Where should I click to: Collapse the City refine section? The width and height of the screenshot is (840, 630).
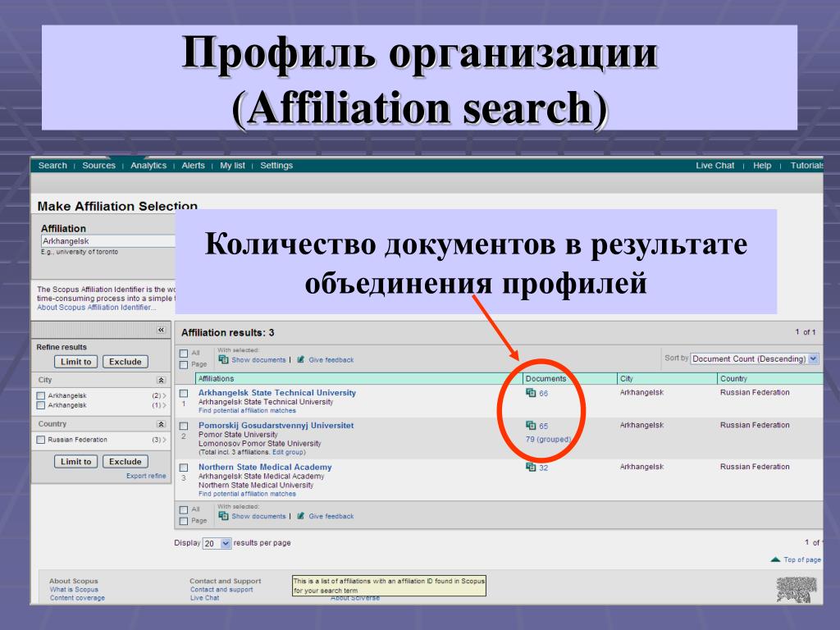click(x=161, y=380)
